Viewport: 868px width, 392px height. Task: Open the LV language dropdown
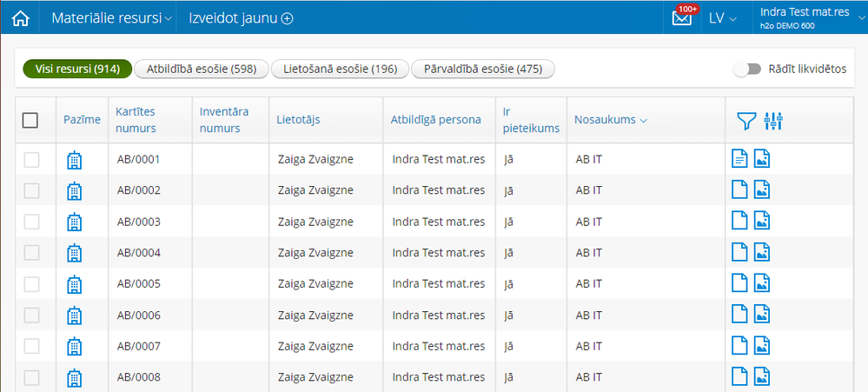click(x=722, y=18)
